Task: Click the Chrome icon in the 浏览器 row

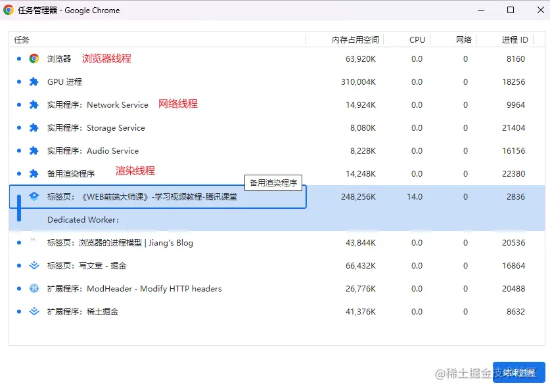Action: coord(34,58)
